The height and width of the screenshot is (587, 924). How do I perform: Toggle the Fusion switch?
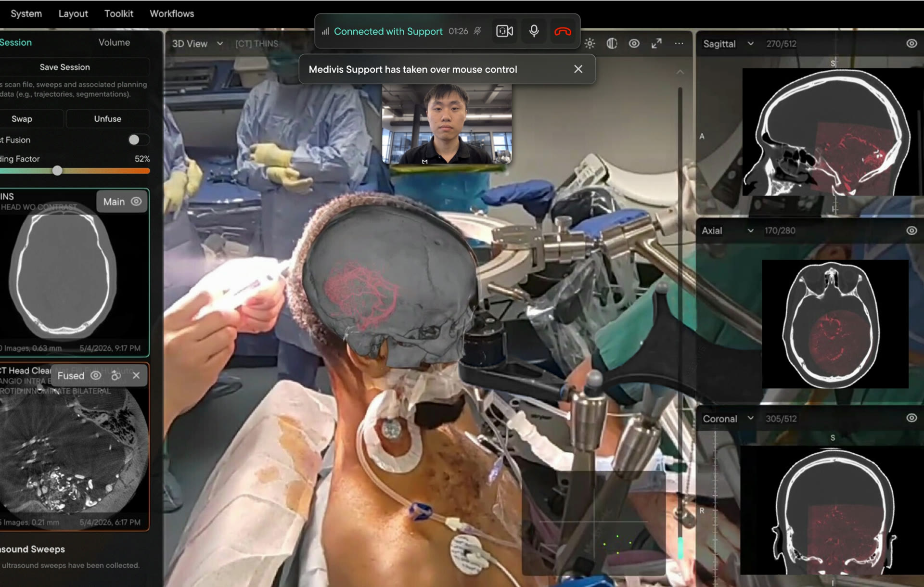tap(139, 140)
